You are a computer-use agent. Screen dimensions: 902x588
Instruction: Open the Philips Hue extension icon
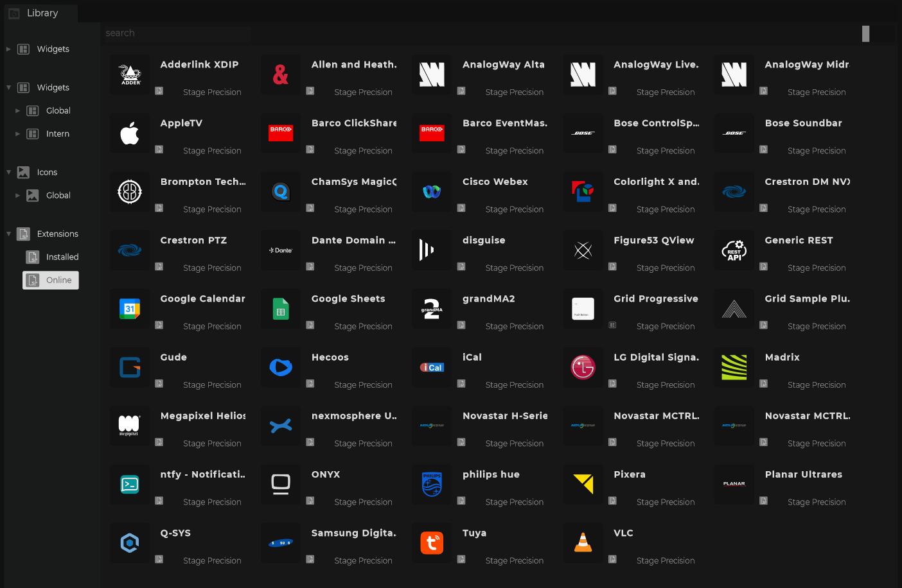tap(432, 485)
